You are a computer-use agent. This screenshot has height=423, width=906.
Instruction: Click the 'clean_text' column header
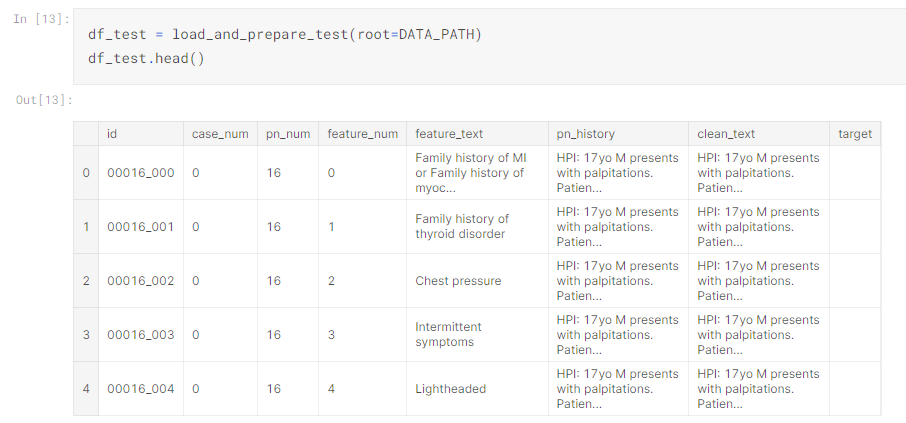point(759,134)
